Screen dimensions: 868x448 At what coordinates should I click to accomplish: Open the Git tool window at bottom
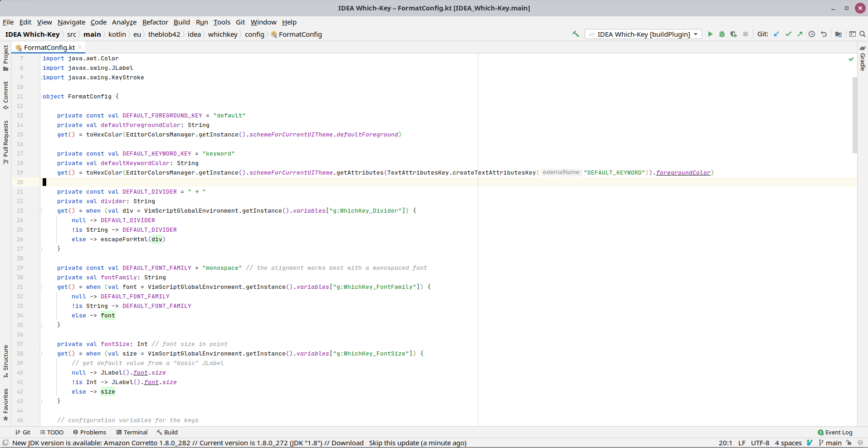pyautogui.click(x=23, y=432)
